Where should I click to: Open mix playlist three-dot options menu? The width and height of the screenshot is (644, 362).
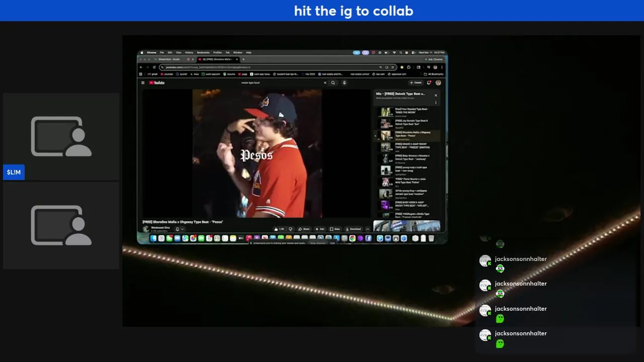click(436, 102)
